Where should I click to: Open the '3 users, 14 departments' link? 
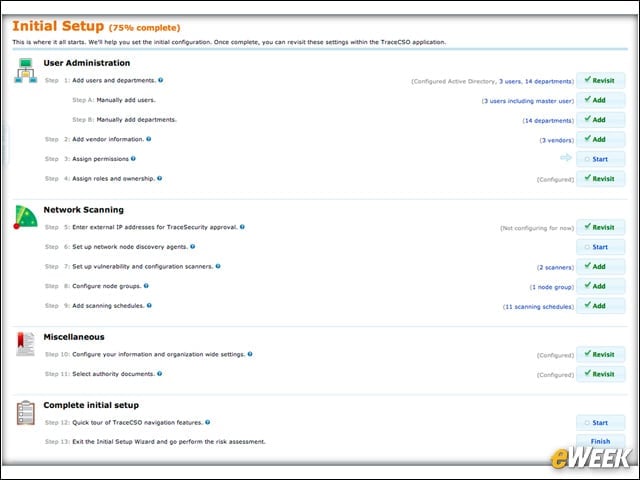536,81
